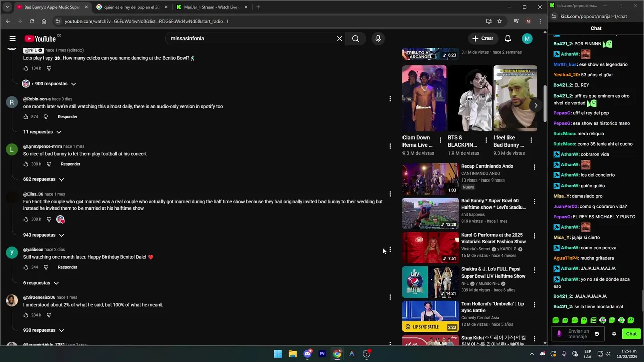Open options for Recap Cantiniando Ando video
Screen dimensions: 644x362
point(534,167)
